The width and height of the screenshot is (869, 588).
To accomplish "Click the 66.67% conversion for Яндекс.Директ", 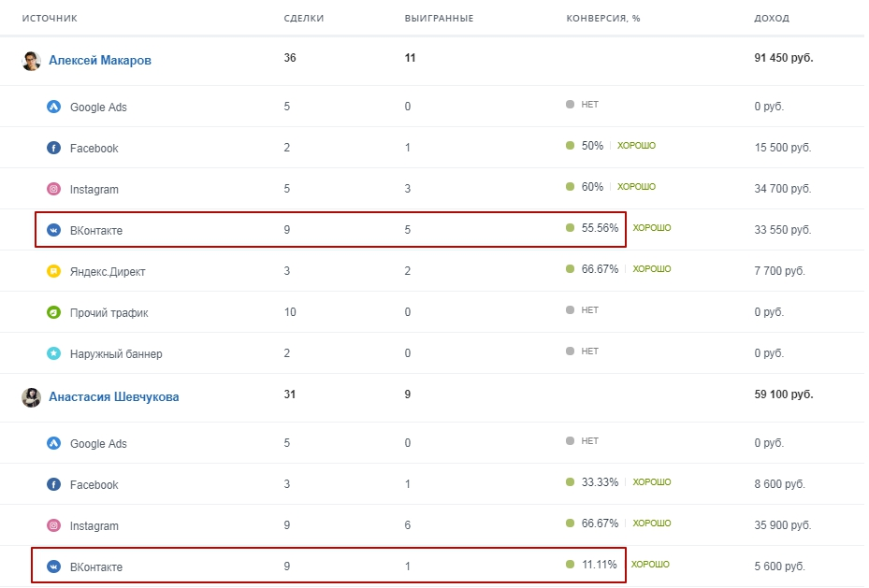I will 600,269.
